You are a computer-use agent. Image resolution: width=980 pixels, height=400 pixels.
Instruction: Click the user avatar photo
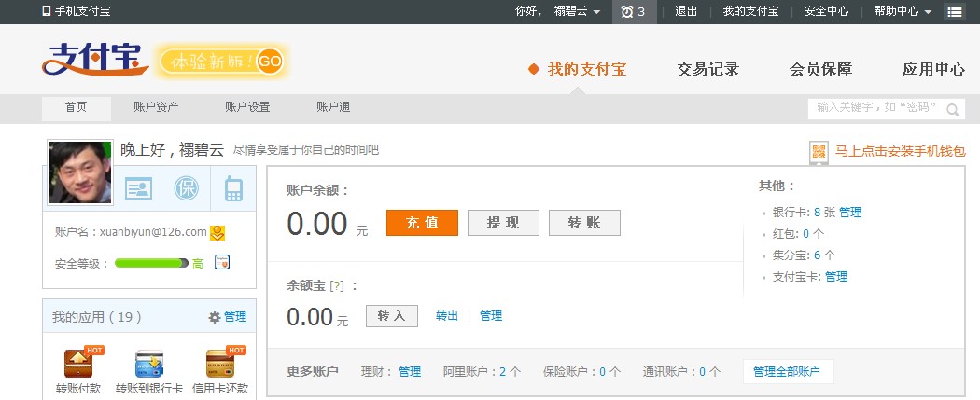[x=80, y=172]
